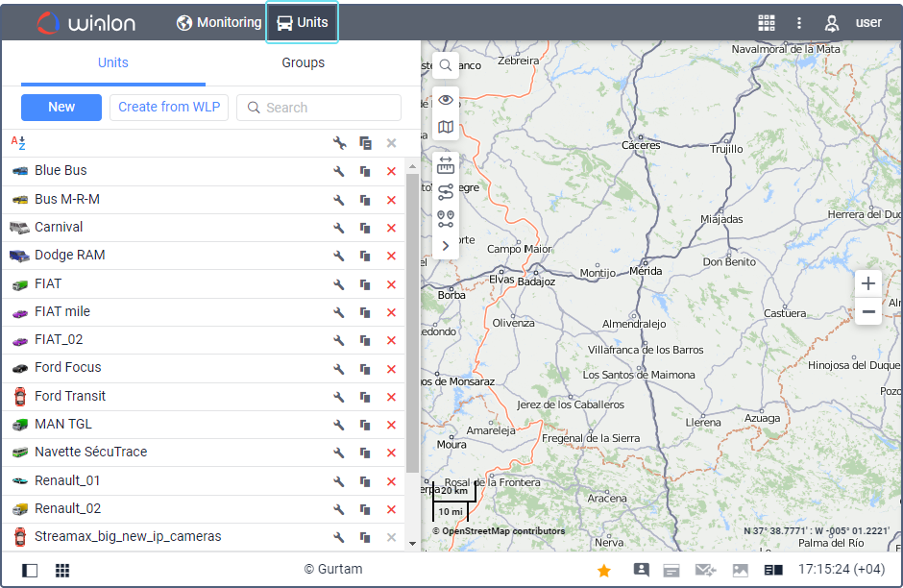Click the list scroll up arrow
The height and width of the screenshot is (588, 903).
412,166
